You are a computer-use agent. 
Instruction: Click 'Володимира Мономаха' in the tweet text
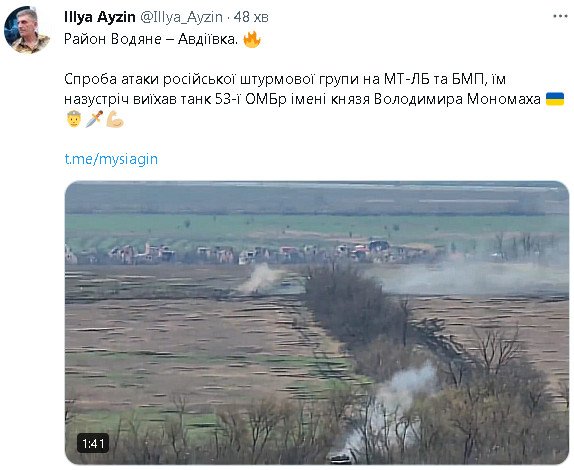457,99
